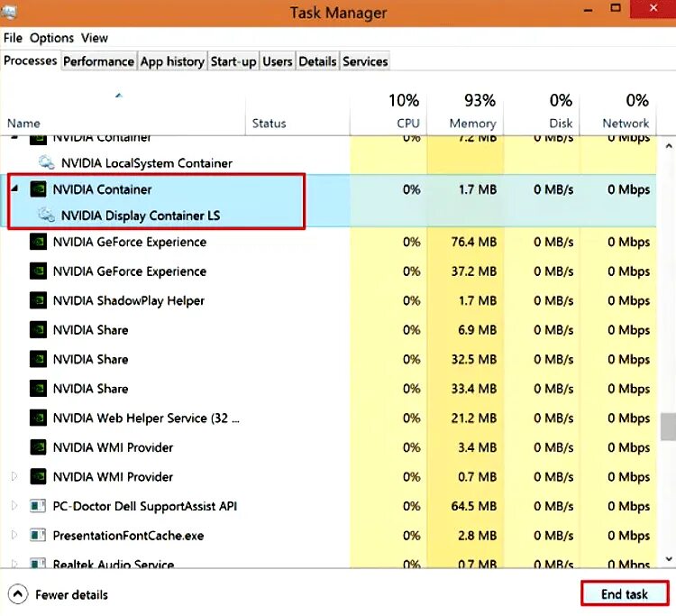Switch to the Performance tab
The width and height of the screenshot is (676, 616).
tap(99, 61)
